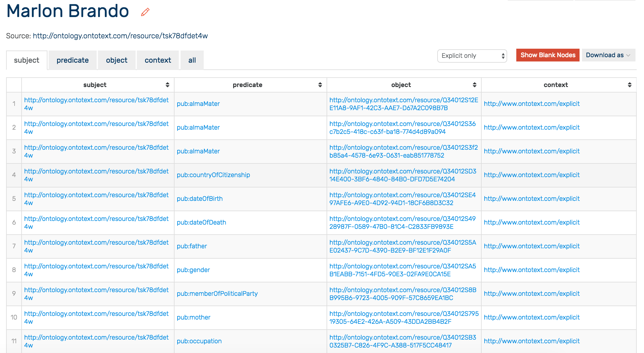Sort by the subject column arrows

tap(168, 85)
